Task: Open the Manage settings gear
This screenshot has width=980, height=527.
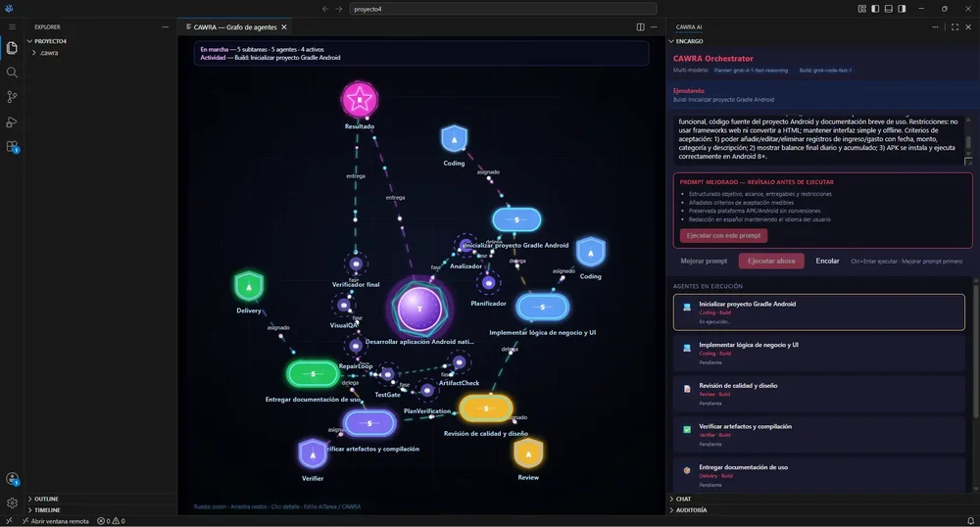Action: (12, 503)
